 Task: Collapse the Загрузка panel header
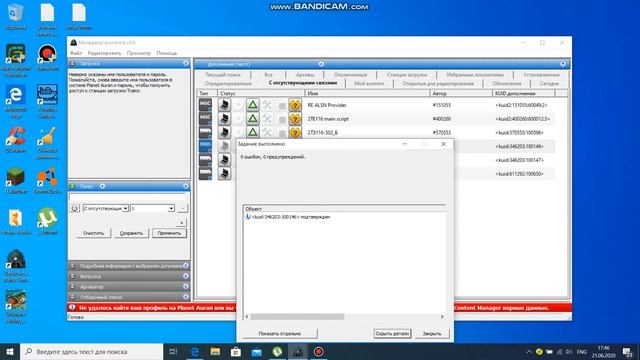[x=186, y=63]
